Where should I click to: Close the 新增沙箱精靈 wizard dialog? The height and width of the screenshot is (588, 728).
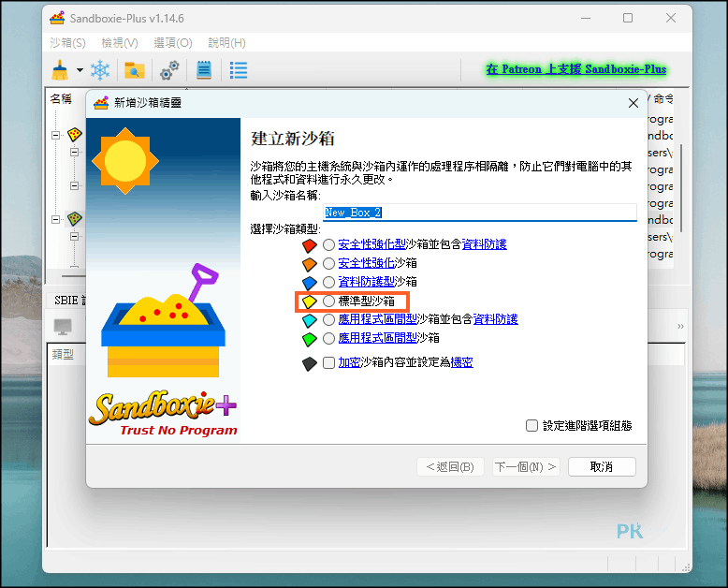633,103
